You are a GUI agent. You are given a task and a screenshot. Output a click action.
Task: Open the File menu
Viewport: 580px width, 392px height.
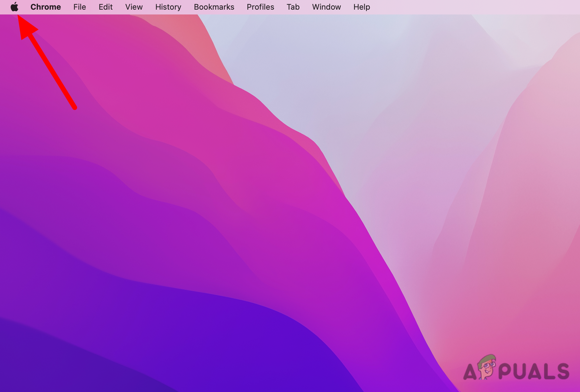click(x=79, y=7)
